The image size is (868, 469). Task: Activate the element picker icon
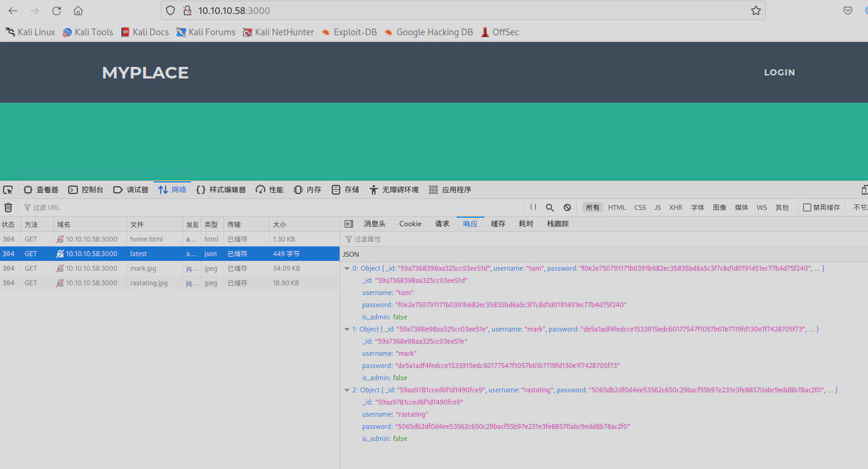[8, 190]
